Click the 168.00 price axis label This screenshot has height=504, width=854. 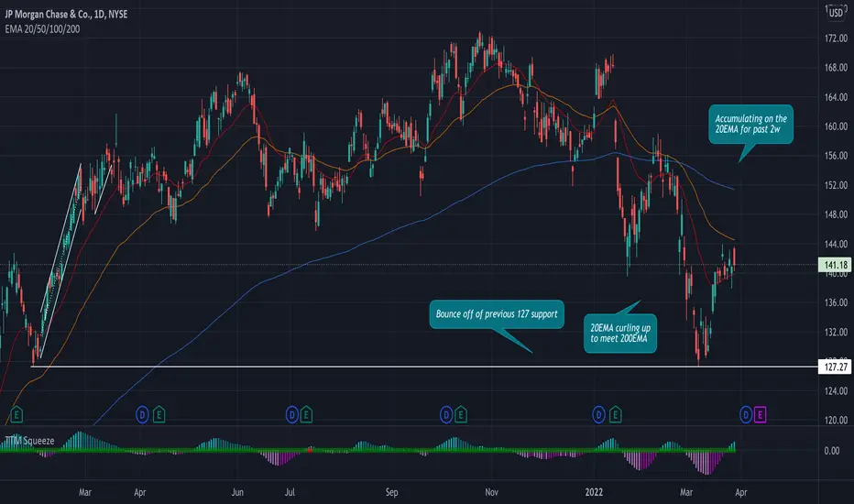(x=836, y=68)
